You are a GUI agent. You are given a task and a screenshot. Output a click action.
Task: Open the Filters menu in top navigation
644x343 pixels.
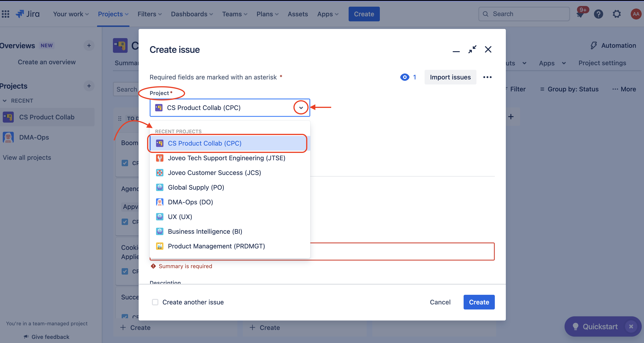click(x=149, y=14)
